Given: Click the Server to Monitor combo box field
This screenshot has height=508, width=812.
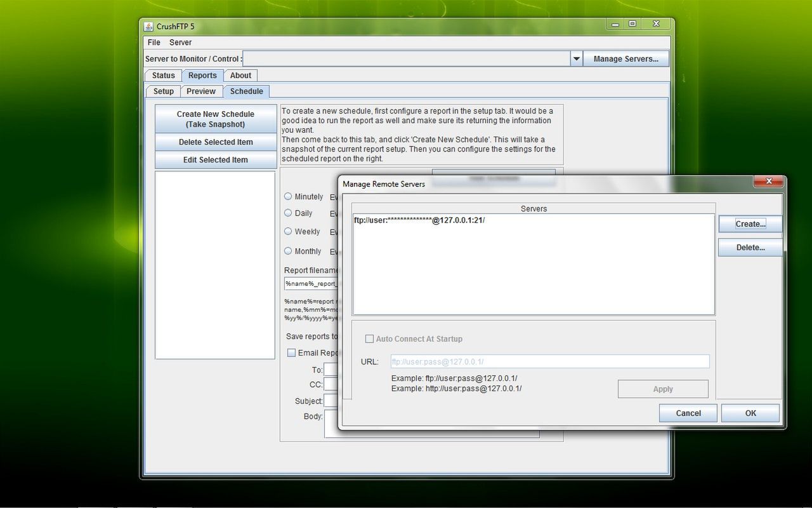Looking at the screenshot, I should 407,58.
